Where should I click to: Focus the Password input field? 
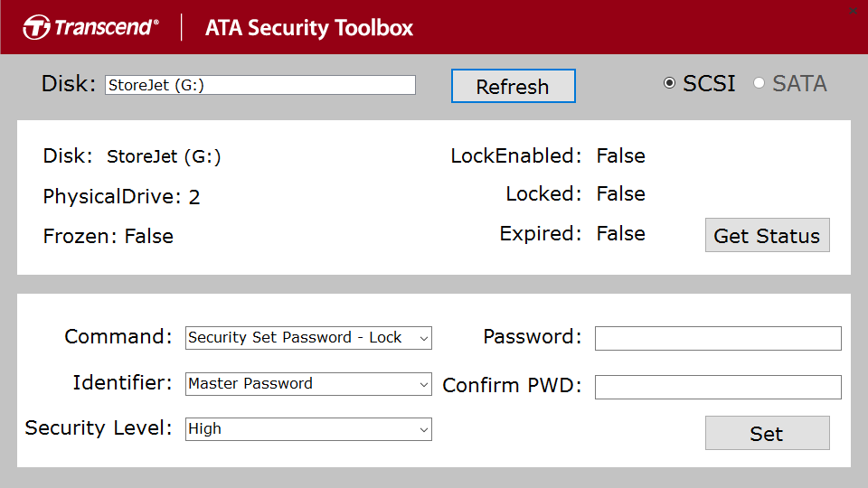coord(718,338)
